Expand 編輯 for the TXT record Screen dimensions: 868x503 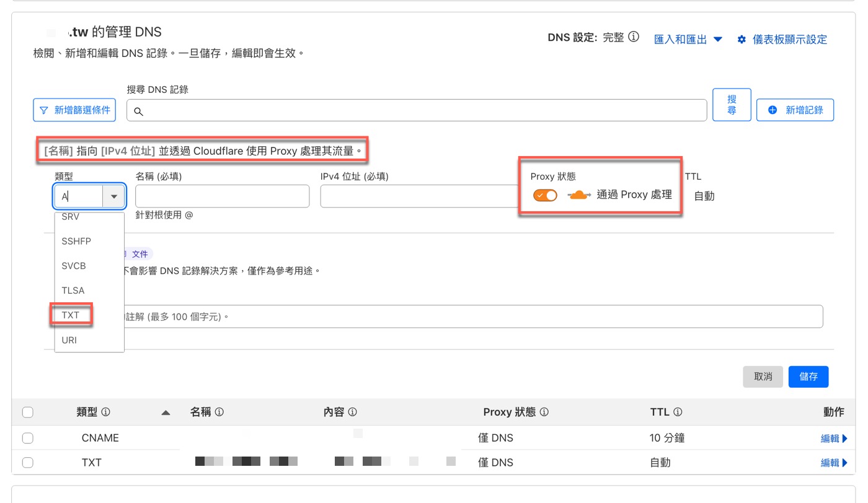pos(834,463)
